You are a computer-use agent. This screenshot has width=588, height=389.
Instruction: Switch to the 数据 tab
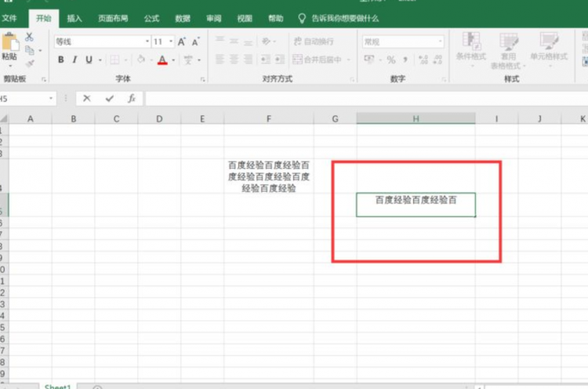[183, 18]
